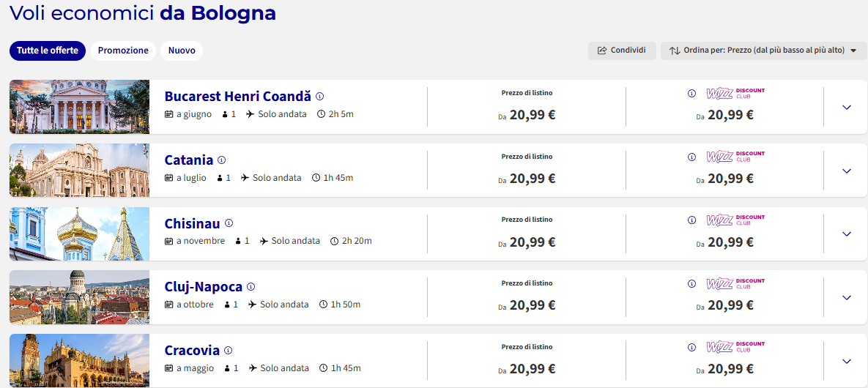Viewport: 868px width, 388px height.
Task: Click info icon beside Catania
Action: pos(221,160)
